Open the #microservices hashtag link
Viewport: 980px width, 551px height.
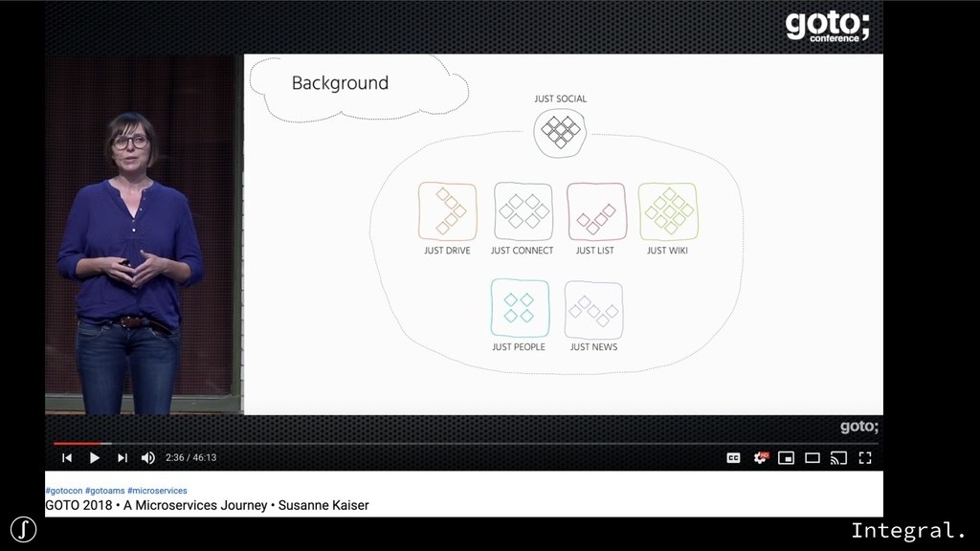tap(157, 491)
